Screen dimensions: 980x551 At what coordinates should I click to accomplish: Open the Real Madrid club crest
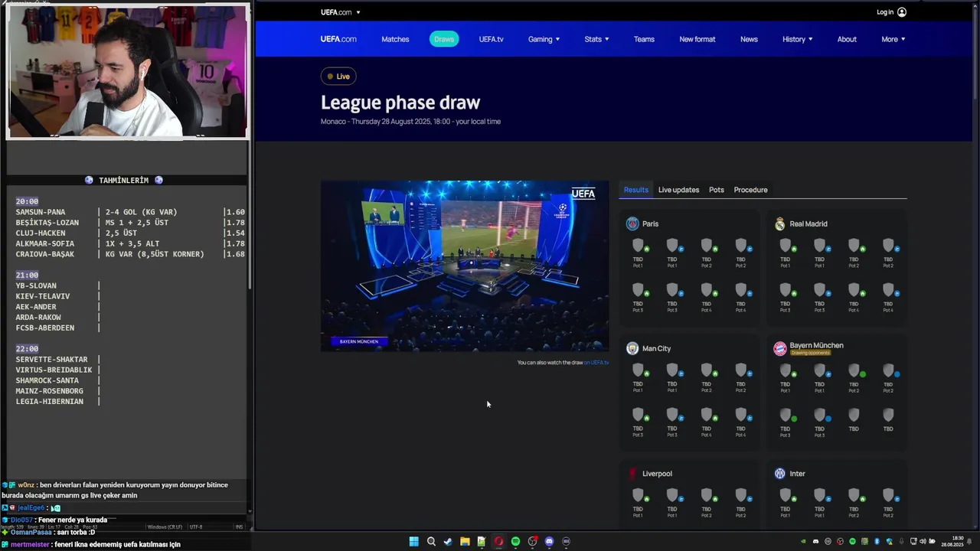pos(779,223)
